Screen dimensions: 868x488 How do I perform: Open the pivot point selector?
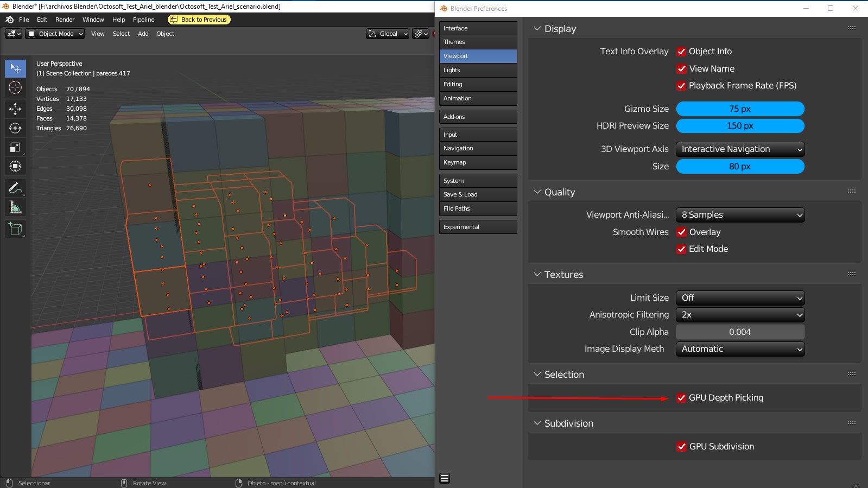coord(421,34)
